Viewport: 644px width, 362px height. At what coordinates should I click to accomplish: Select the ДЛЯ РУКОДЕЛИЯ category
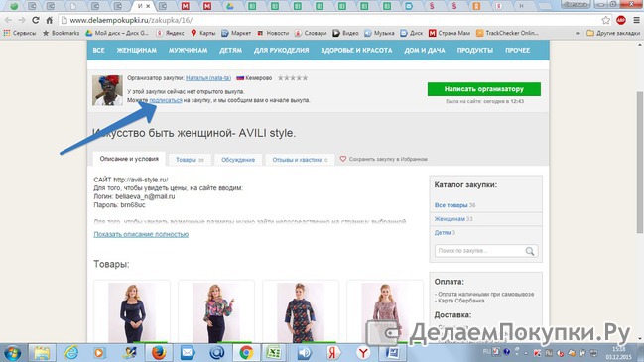(x=281, y=50)
